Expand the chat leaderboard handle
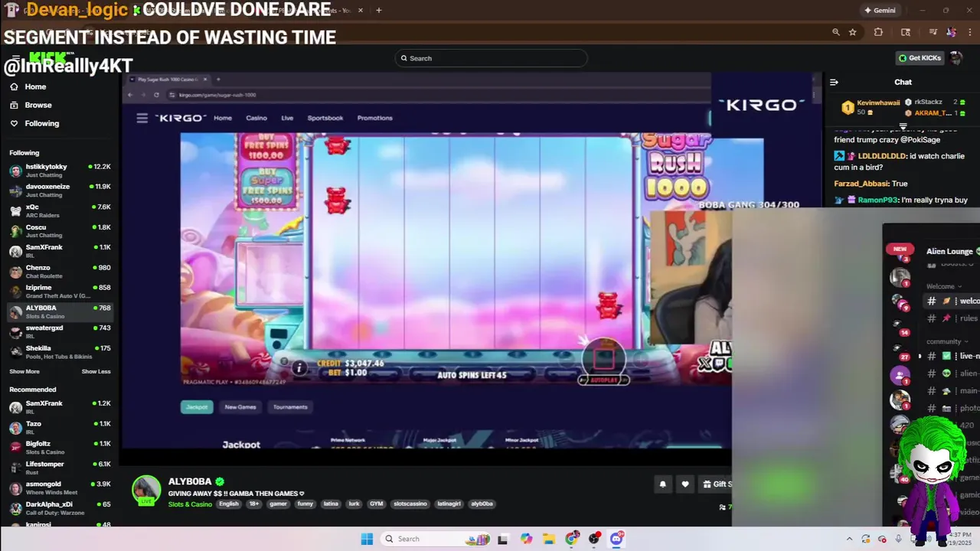This screenshot has height=551, width=980. pyautogui.click(x=903, y=126)
